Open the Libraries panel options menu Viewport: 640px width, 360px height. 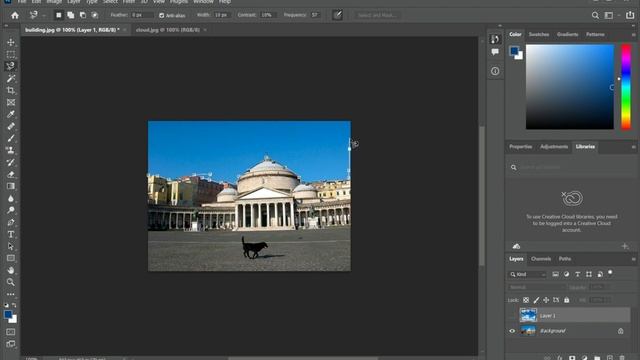click(x=633, y=147)
